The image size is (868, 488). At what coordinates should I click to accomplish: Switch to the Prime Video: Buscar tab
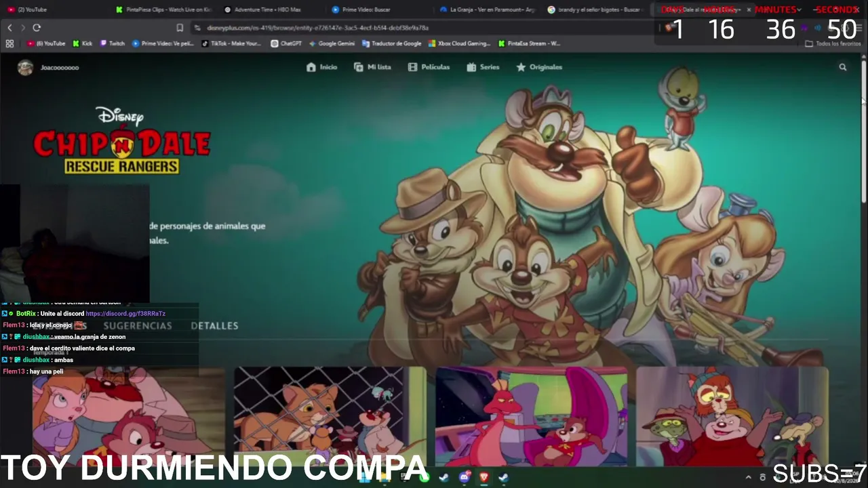coord(379,9)
